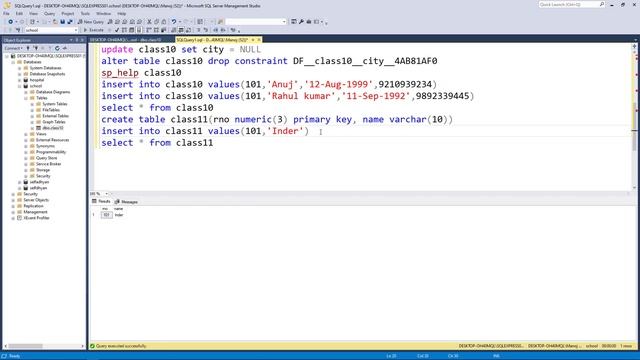Screen dimensions: 640x360
Task: Click the Navigate Backward icon
Action: [x=10, y=22]
